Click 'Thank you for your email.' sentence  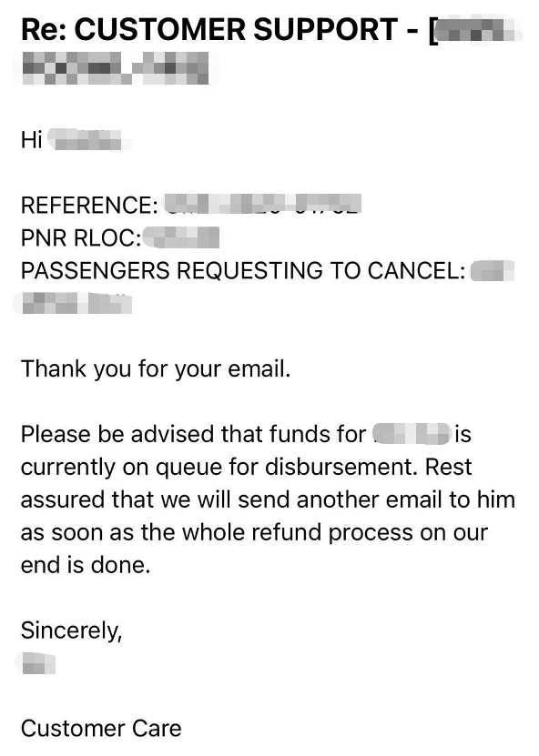(156, 369)
